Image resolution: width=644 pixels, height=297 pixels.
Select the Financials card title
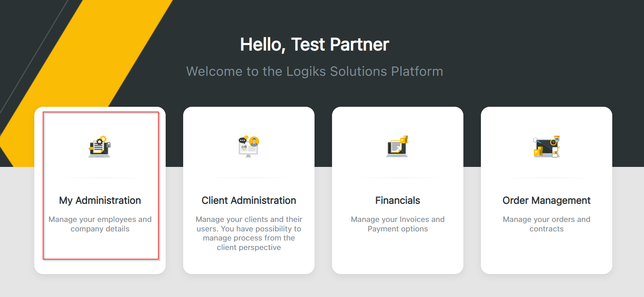pos(398,200)
